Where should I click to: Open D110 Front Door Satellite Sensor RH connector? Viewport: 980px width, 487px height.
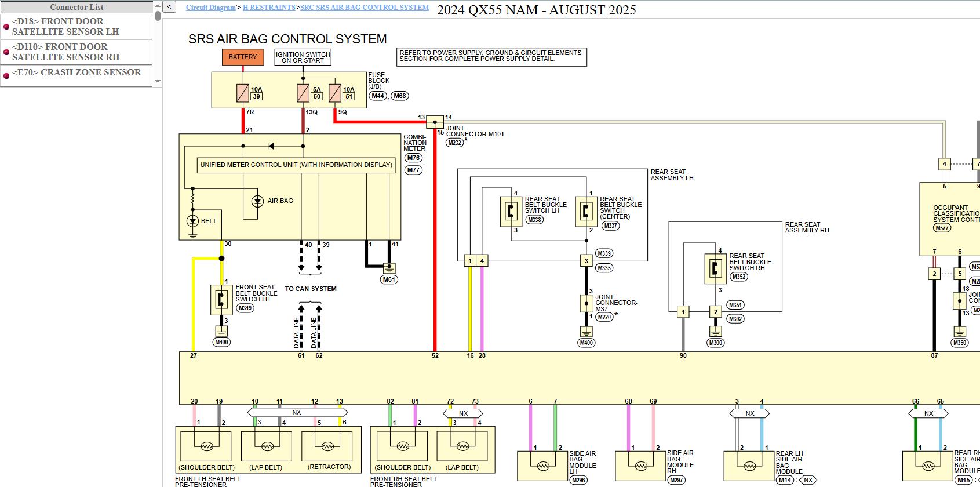(65, 52)
